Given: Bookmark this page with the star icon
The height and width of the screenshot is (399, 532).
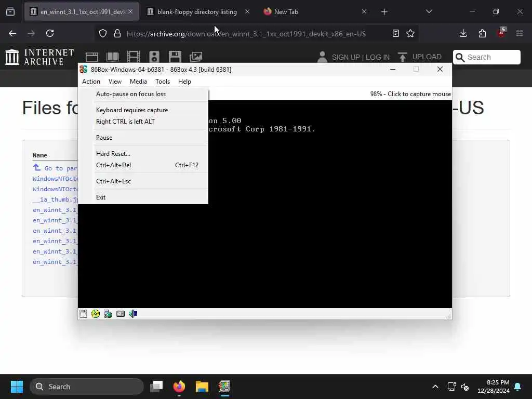Looking at the screenshot, I should pos(410,33).
